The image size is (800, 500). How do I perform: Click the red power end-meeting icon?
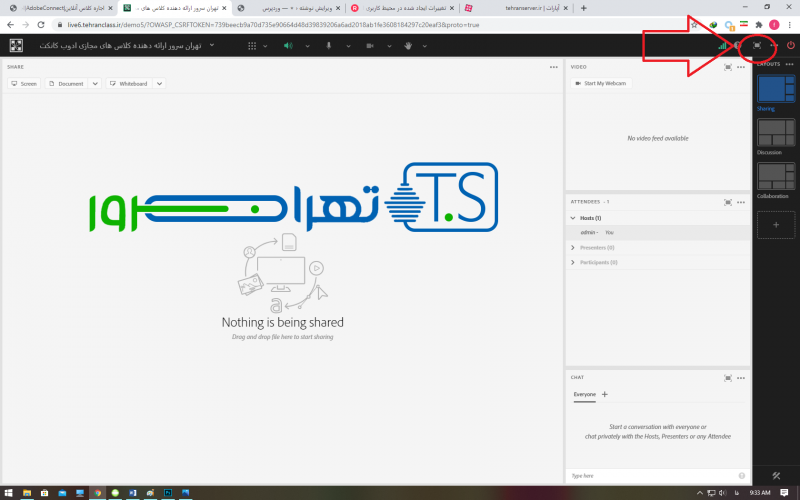pos(790,45)
